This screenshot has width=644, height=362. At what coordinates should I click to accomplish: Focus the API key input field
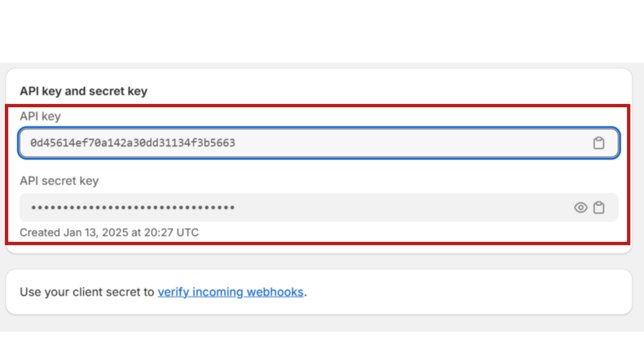tap(319, 143)
